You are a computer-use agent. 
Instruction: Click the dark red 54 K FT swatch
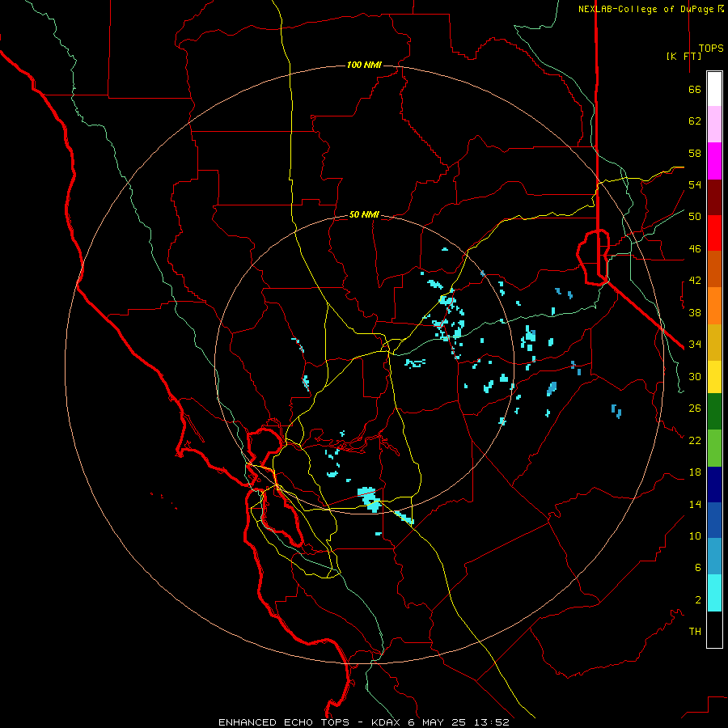[714, 197]
